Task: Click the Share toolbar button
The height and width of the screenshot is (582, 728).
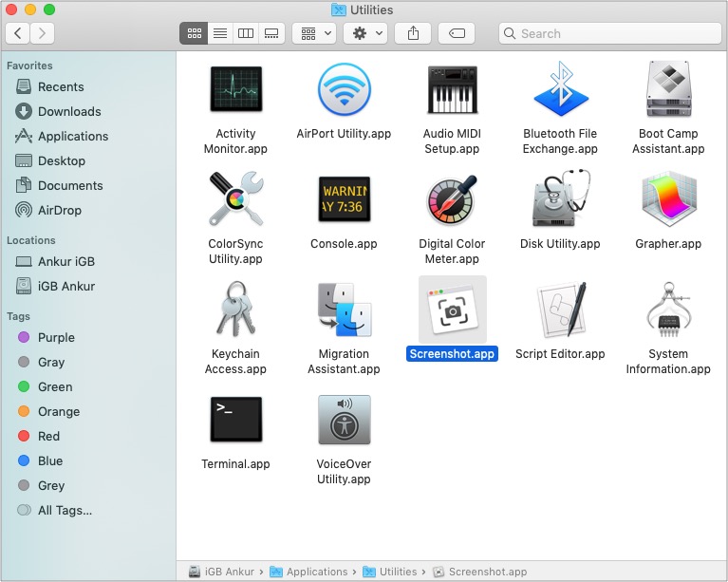Action: tap(413, 33)
